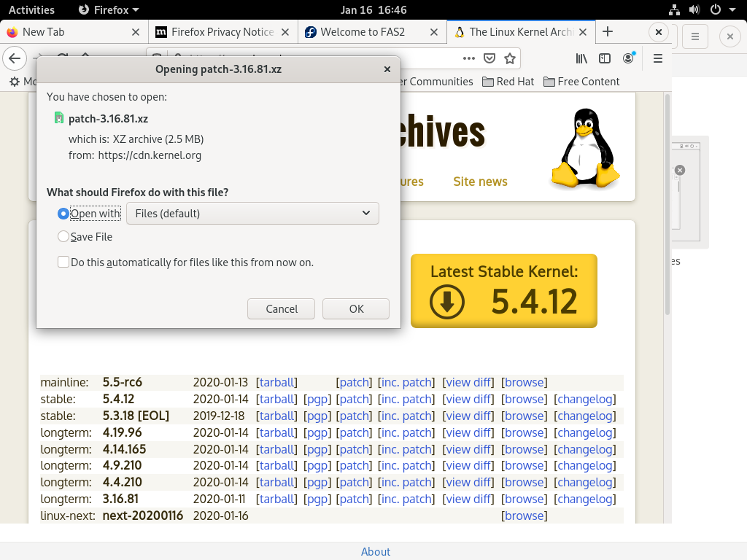Open patch link for stable 5.4.12
This screenshot has height=560, width=747.
354,399
